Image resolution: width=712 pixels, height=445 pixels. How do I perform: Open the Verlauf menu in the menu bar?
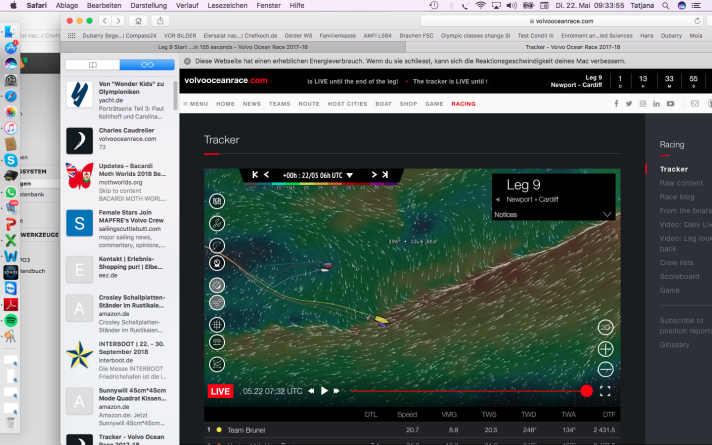[187, 5]
